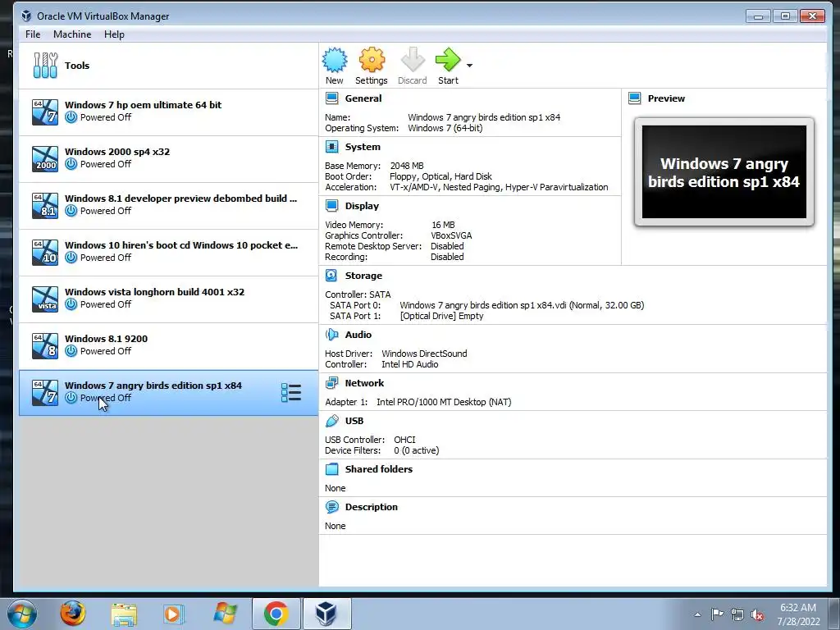This screenshot has height=630, width=840.
Task: Open the Help menu
Action: 114,34
